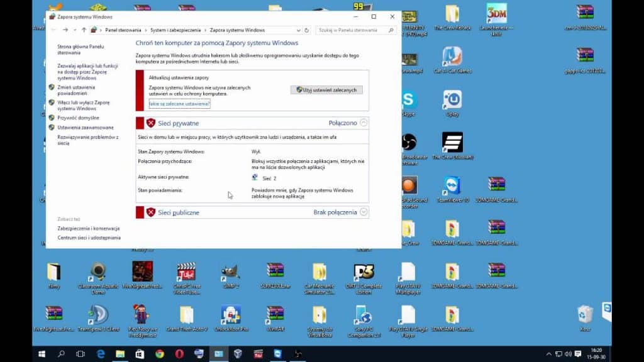The height and width of the screenshot is (362, 644).
Task: Open TeamViewer 10 desktop shortcut
Action: pyautogui.click(x=452, y=189)
